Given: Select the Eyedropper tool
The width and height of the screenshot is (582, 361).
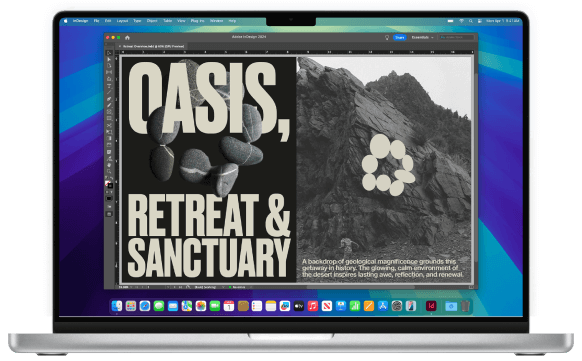Looking at the screenshot, I should tap(109, 158).
